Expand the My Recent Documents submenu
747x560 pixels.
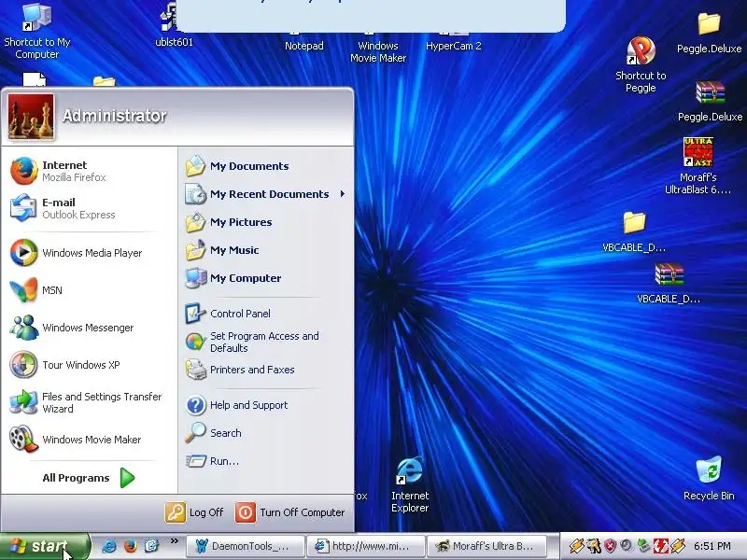[265, 194]
